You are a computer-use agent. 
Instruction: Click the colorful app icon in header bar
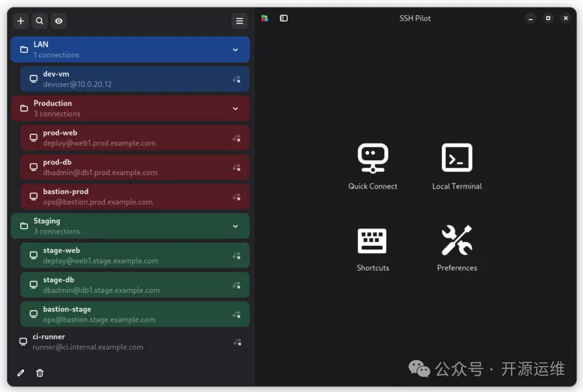point(265,18)
